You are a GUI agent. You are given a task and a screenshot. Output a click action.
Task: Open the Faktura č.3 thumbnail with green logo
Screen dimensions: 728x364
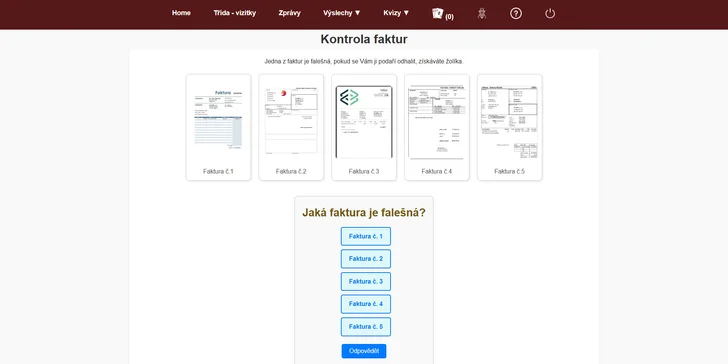click(364, 127)
